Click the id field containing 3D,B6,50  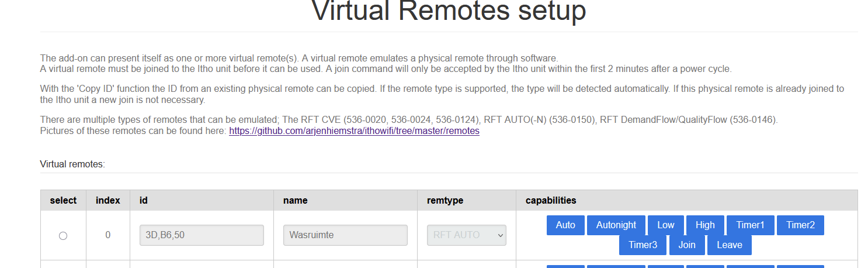202,235
